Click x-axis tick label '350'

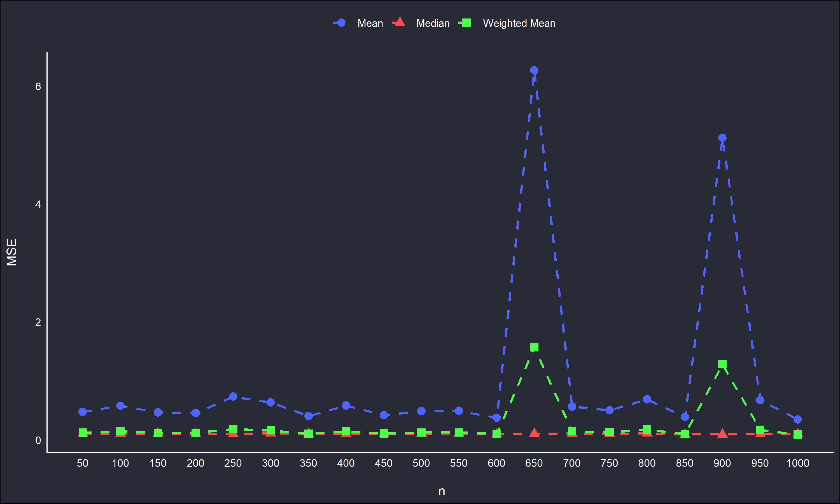(308, 463)
